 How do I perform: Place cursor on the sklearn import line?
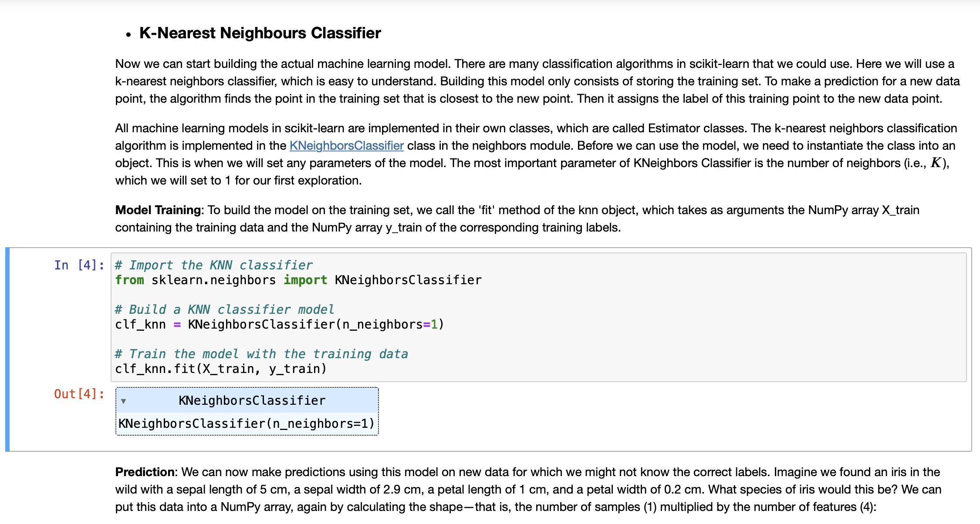tap(298, 280)
